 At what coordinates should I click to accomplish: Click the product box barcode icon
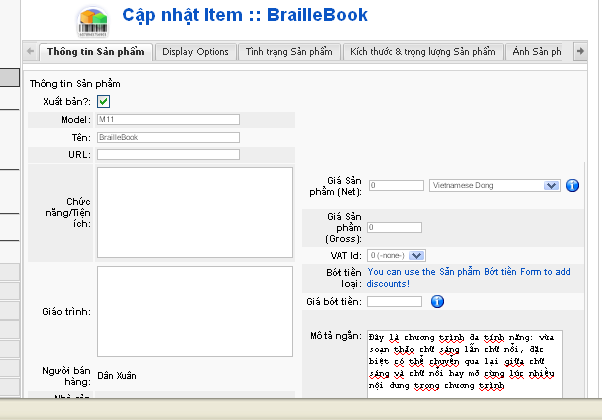coord(93,23)
